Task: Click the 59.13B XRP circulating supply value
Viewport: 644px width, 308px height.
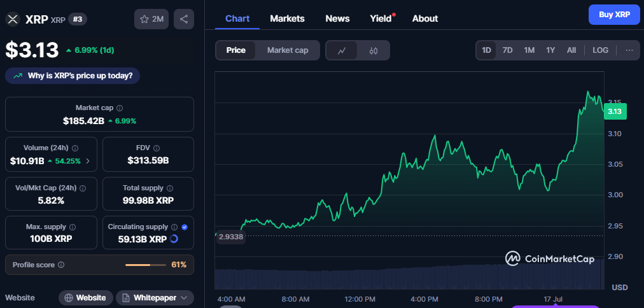Action: coord(143,239)
